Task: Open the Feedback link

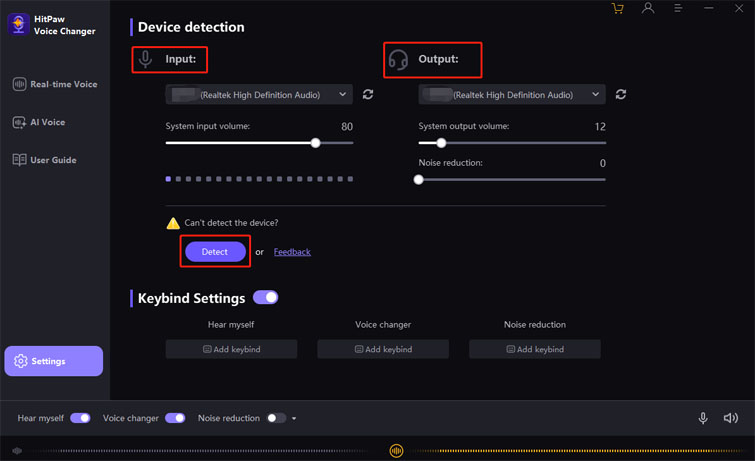Action: 292,252
